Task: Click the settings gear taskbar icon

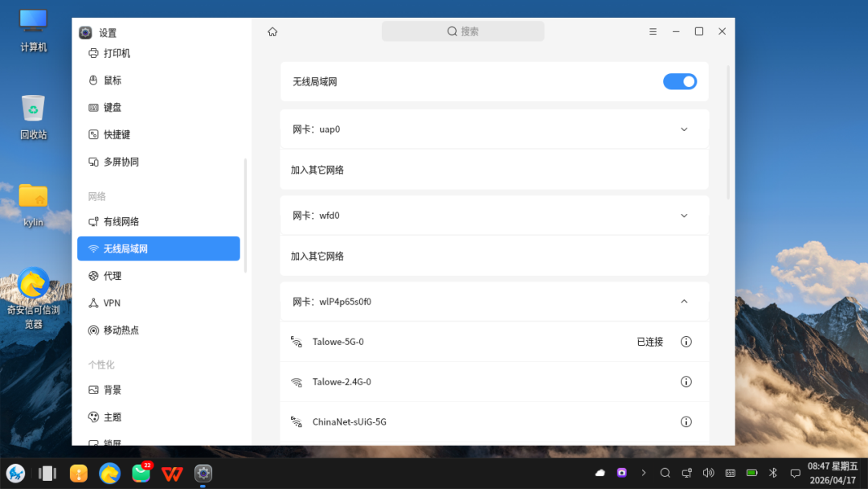Action: tap(203, 474)
